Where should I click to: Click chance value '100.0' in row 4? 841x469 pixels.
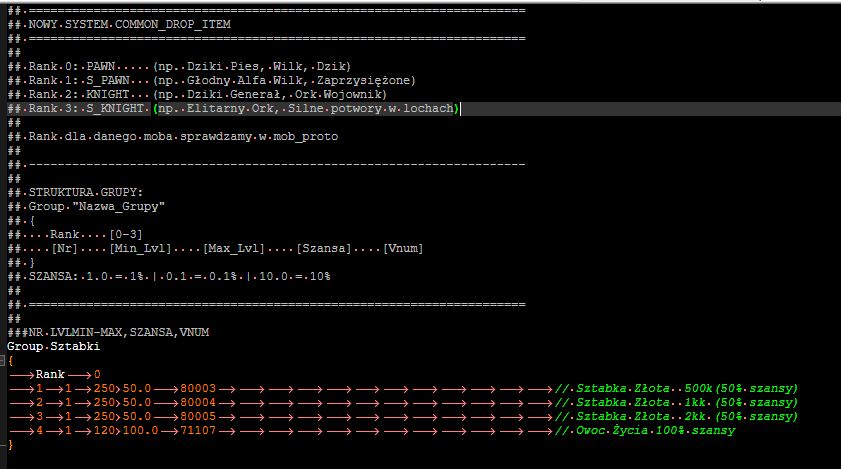point(141,430)
